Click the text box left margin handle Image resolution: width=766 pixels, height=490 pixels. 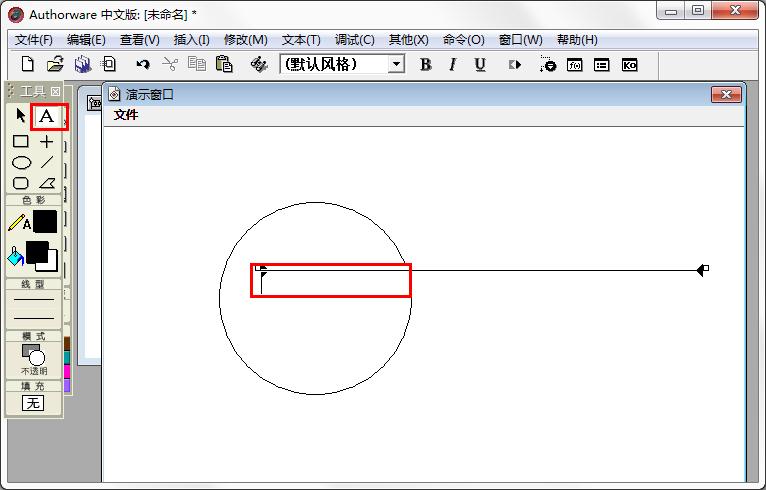[258, 268]
